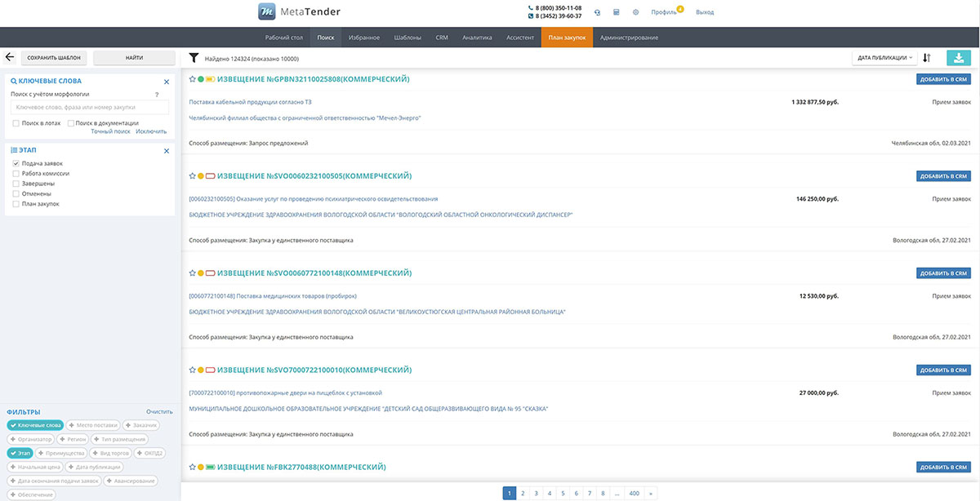980x501 pixels.
Task: Add the Регион filter
Action: click(73, 439)
